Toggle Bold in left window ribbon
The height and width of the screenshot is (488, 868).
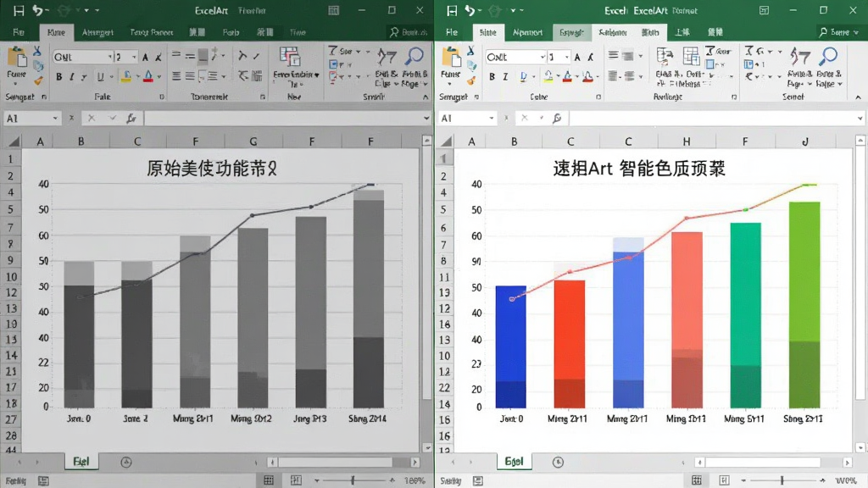pos(58,77)
